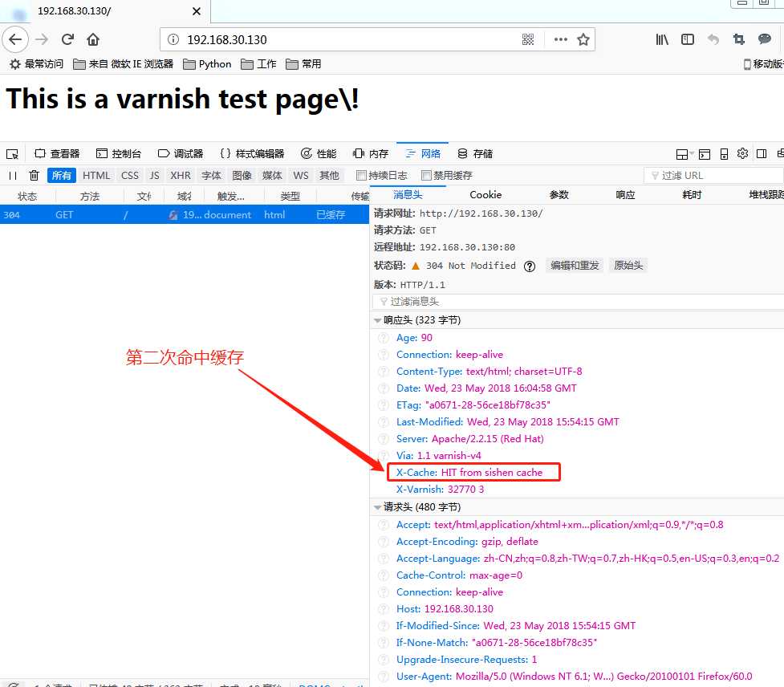Activate the element picker icon in devtools

[13, 153]
